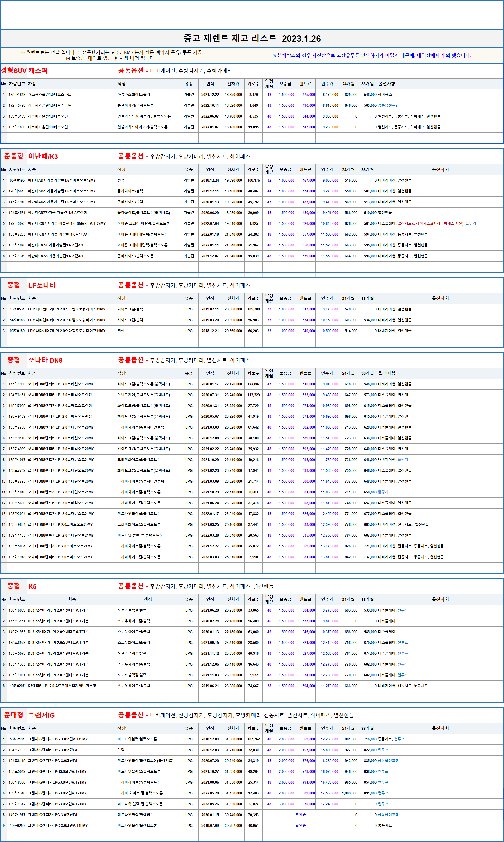Select plate number cell 145하1980

(x=17, y=384)
